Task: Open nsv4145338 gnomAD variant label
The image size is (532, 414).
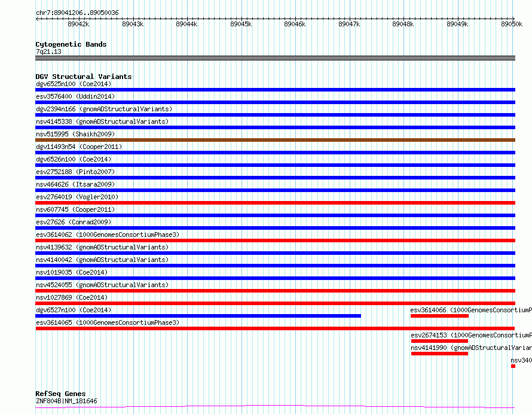Action: coord(102,121)
